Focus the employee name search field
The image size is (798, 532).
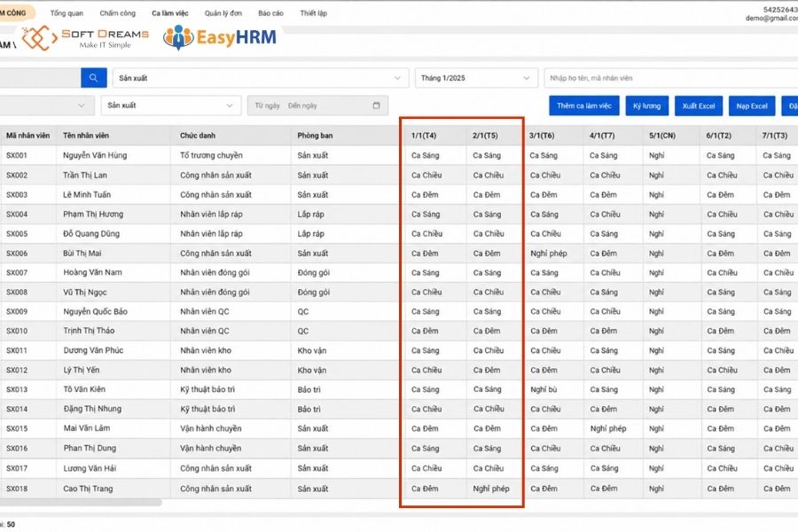point(671,78)
